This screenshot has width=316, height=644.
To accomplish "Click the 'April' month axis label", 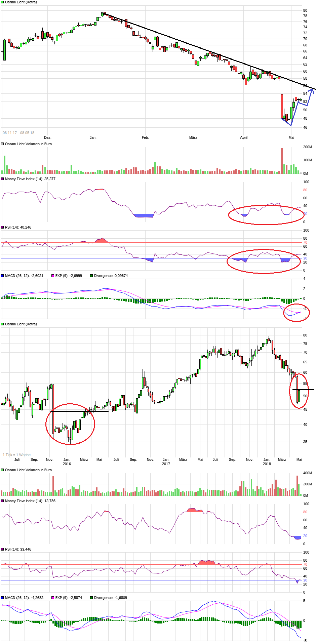I will point(244,137).
